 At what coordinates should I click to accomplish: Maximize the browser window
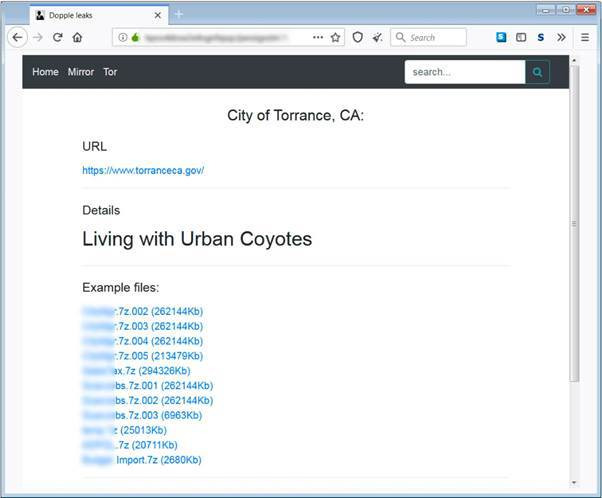566,10
